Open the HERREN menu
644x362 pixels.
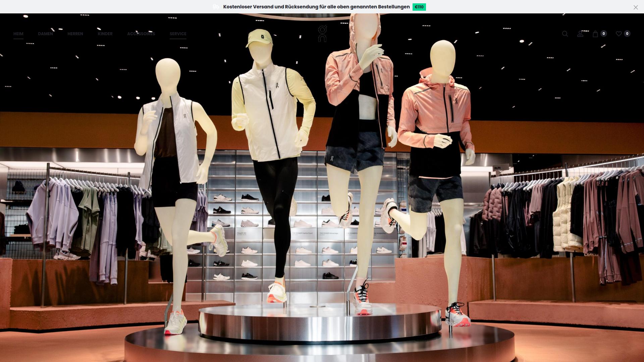pyautogui.click(x=75, y=34)
